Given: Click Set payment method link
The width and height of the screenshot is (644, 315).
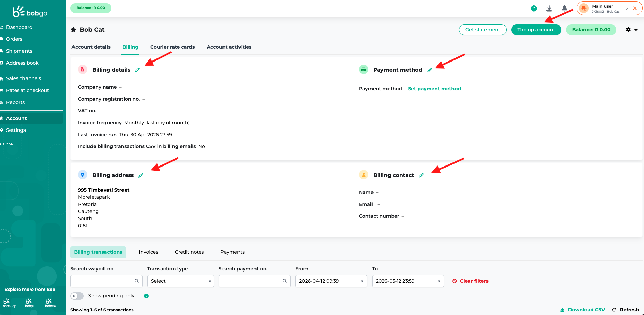Looking at the screenshot, I should [434, 89].
